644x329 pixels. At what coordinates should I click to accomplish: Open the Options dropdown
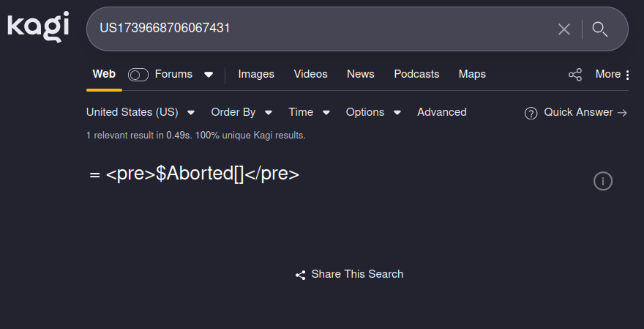(373, 112)
